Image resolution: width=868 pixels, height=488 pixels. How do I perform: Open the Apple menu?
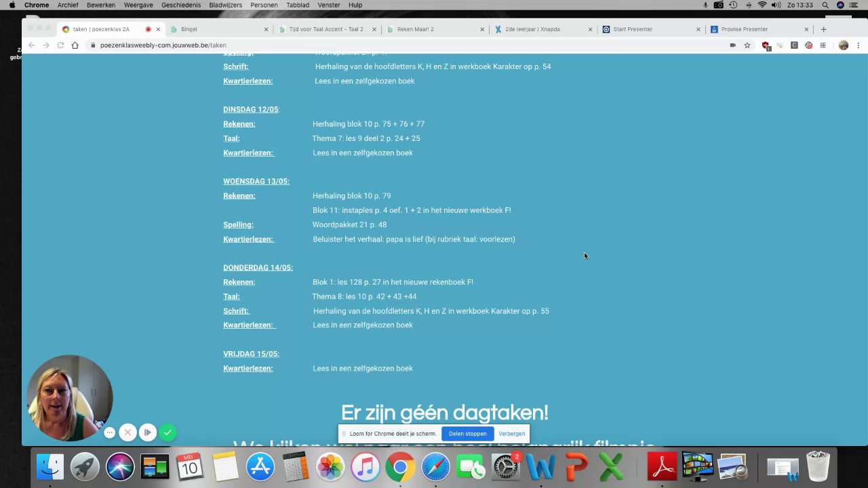click(12, 5)
